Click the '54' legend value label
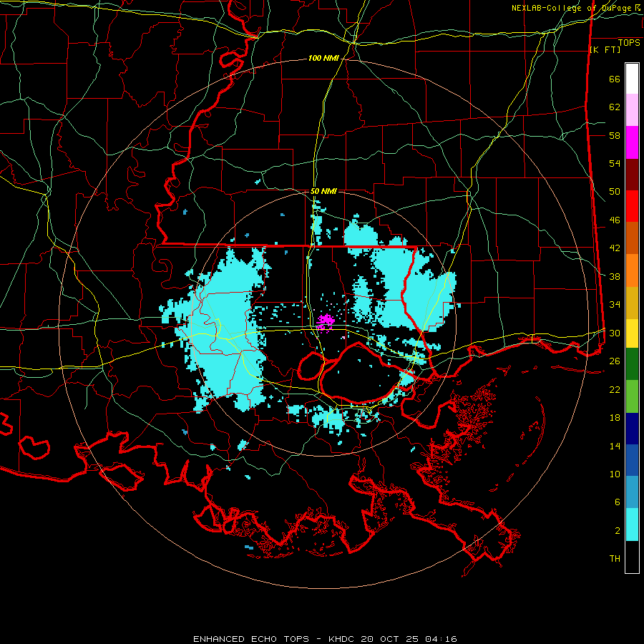 (x=615, y=163)
